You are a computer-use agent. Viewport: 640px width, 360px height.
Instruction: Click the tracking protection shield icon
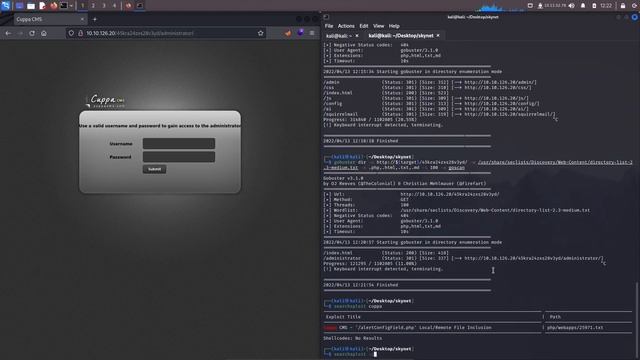71,33
